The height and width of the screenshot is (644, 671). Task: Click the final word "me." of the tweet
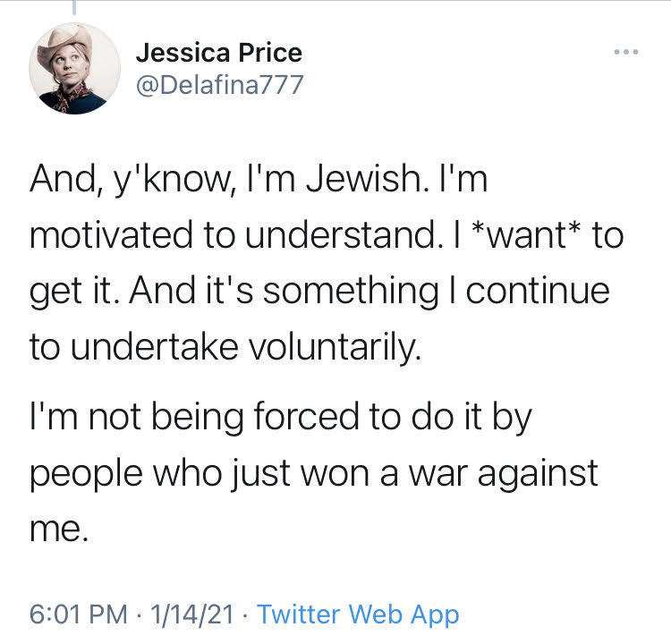point(60,529)
